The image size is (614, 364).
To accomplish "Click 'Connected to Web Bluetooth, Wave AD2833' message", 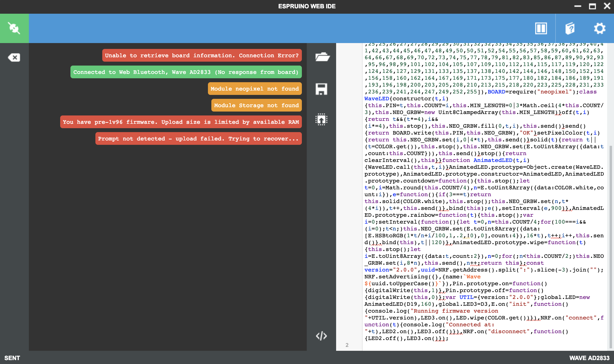I will pos(186,72).
